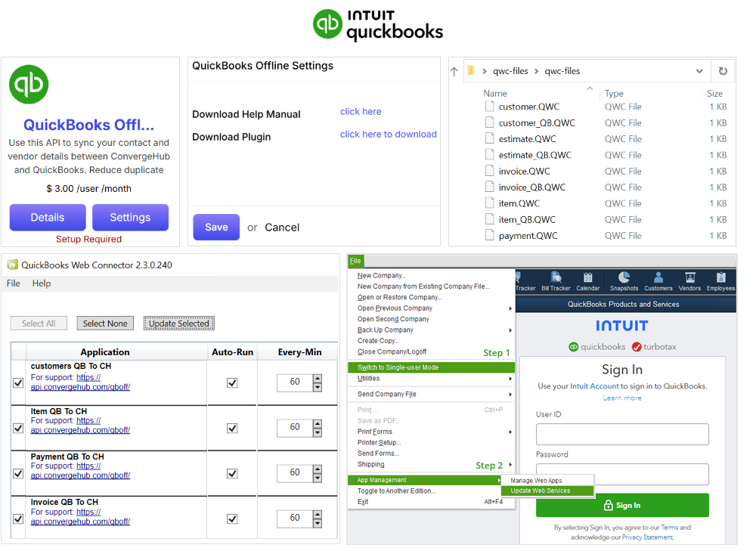Select the estimate_QB.QWC file icon

[x=489, y=155]
